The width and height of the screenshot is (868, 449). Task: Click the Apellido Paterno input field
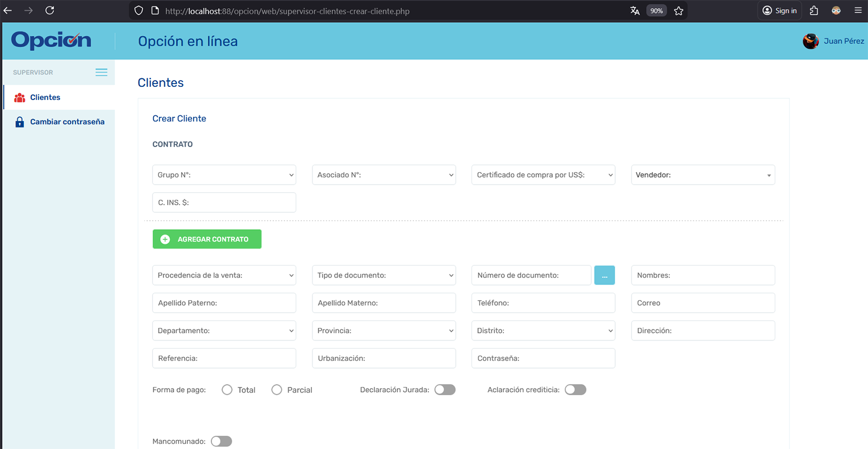pyautogui.click(x=224, y=303)
